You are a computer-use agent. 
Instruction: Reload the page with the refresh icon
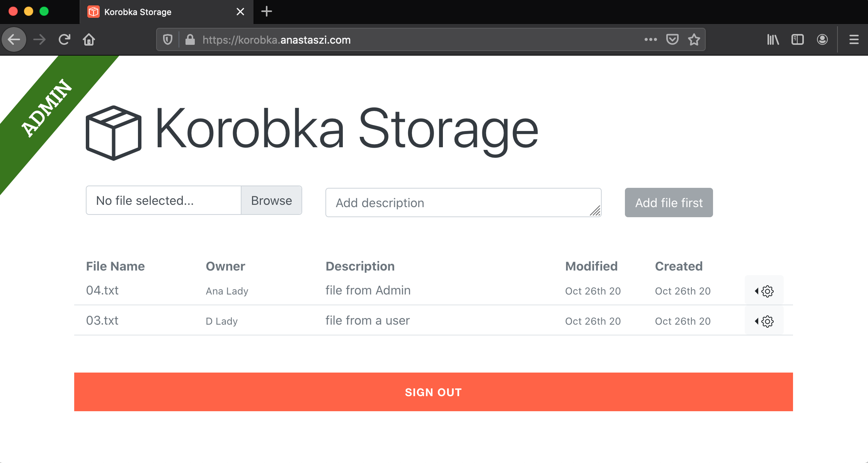pos(64,39)
